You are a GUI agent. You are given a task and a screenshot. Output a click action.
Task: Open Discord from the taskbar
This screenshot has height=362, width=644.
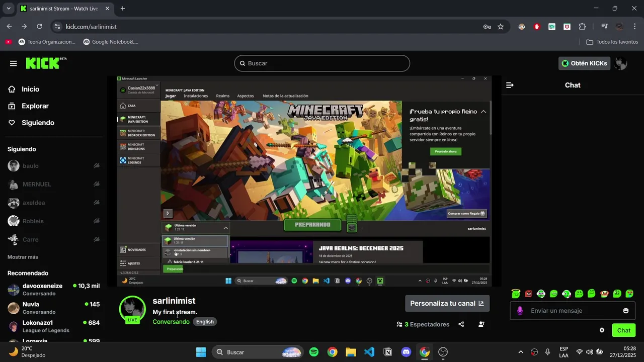click(x=406, y=352)
